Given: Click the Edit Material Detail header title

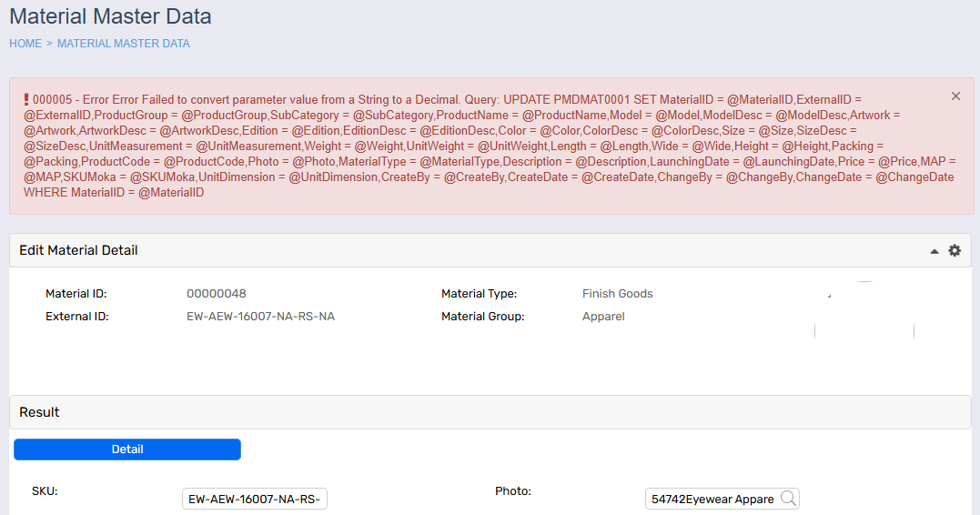Looking at the screenshot, I should [x=79, y=250].
